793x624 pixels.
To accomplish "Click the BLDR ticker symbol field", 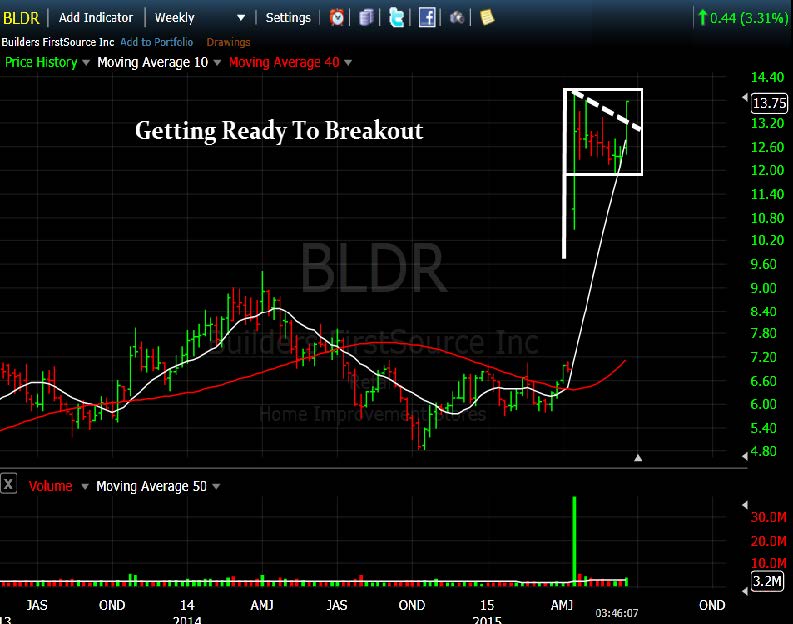I will [21, 18].
